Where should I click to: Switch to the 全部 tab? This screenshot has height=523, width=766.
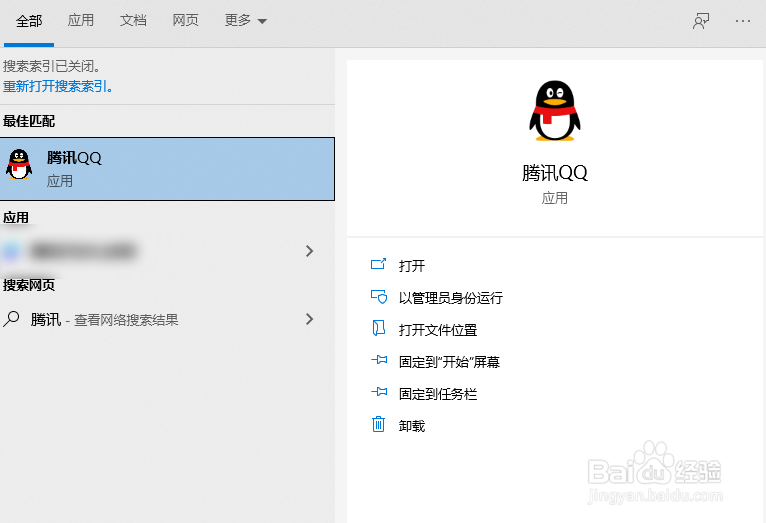(x=29, y=21)
